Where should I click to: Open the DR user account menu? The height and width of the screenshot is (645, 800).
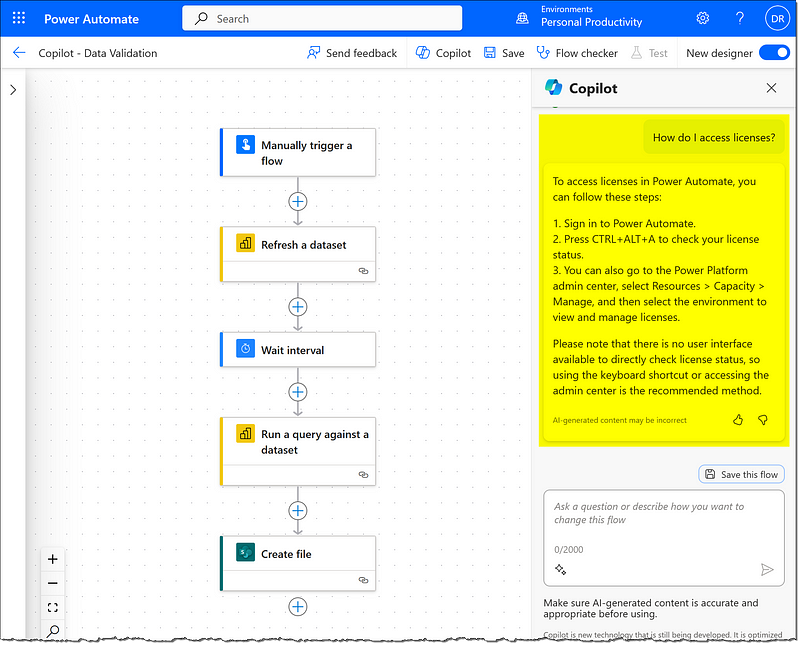(x=777, y=18)
